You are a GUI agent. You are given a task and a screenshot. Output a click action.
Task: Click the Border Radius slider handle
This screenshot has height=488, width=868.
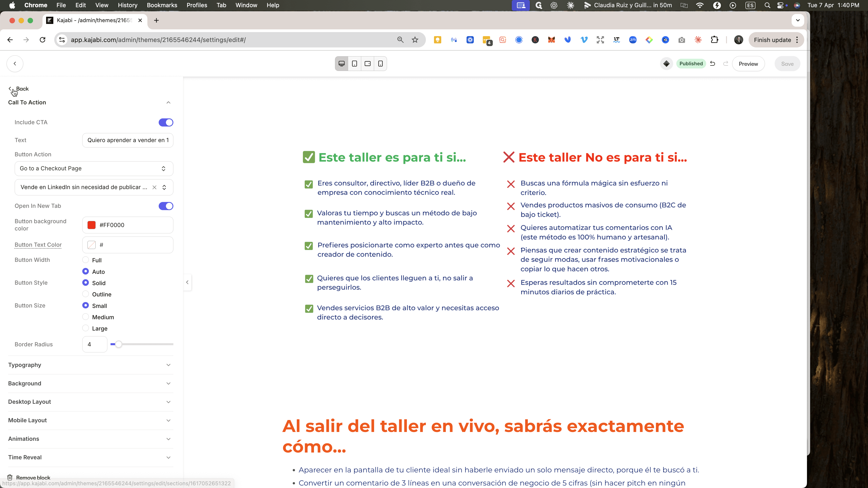pos(118,344)
